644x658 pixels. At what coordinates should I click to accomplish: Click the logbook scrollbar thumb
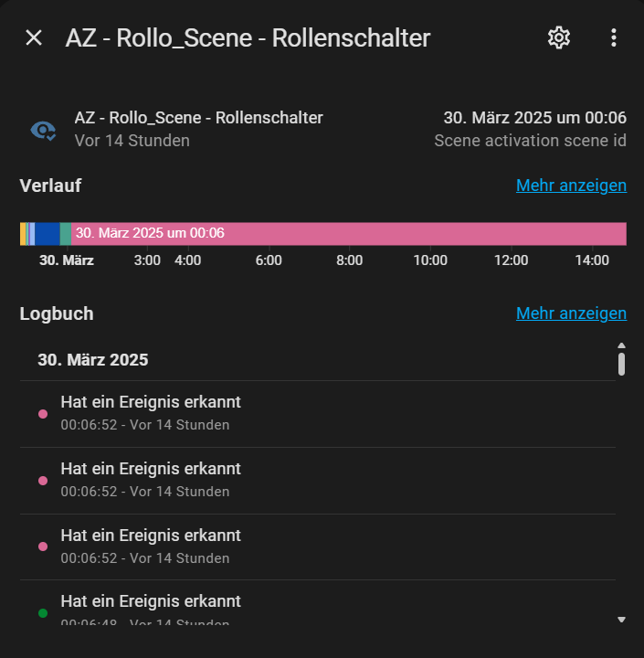(x=621, y=364)
